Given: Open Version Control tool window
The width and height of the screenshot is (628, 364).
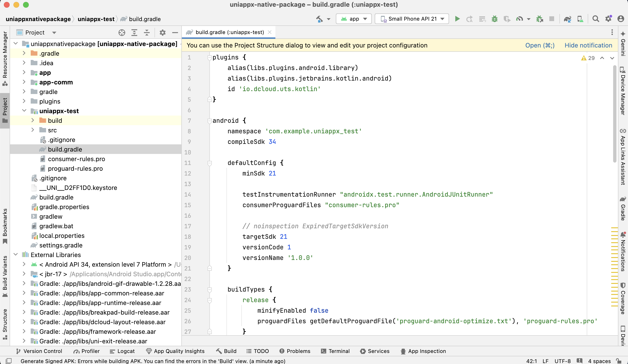Looking at the screenshot, I should (x=39, y=351).
